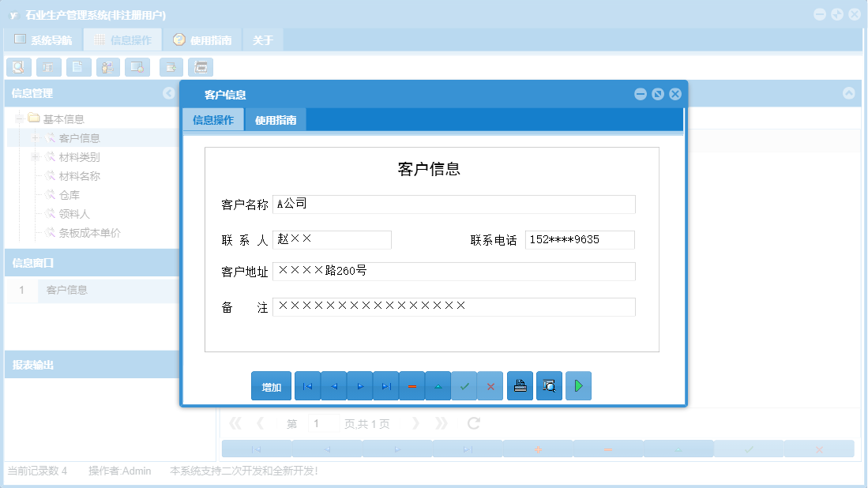Select the user management icon on the toolbar
Image resolution: width=868 pixels, height=488 pixels.
(x=107, y=67)
